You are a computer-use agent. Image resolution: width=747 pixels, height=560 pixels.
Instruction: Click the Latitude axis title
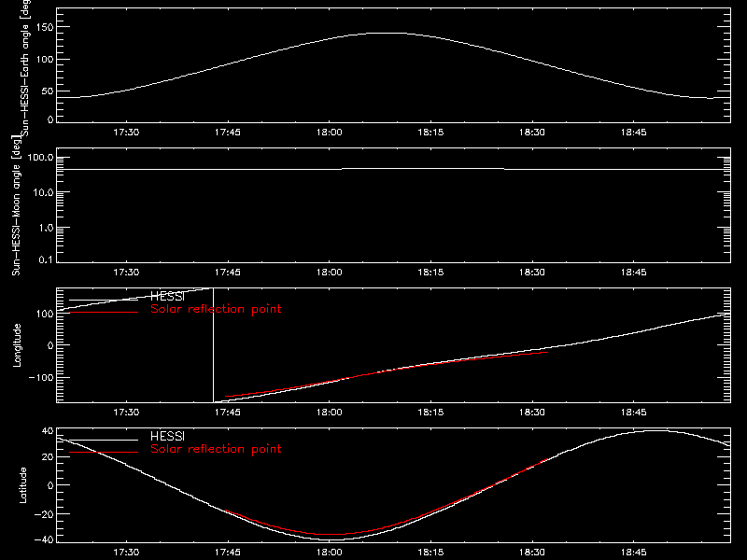[22, 485]
